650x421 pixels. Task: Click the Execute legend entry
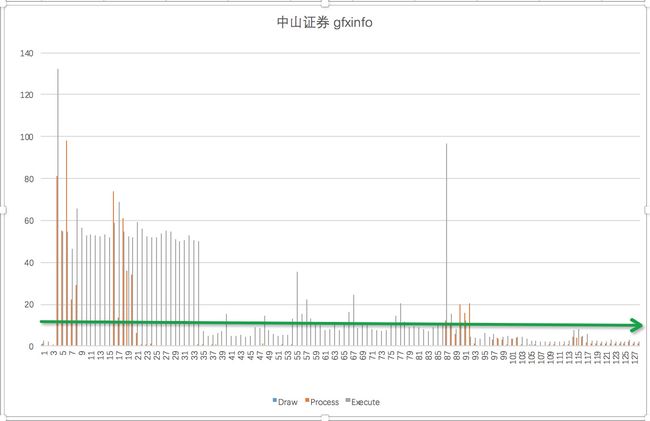(x=363, y=402)
